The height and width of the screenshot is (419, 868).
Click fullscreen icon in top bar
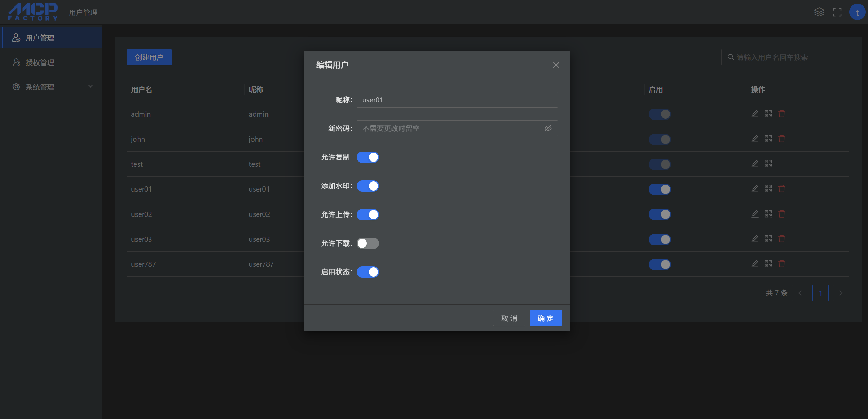tap(837, 12)
